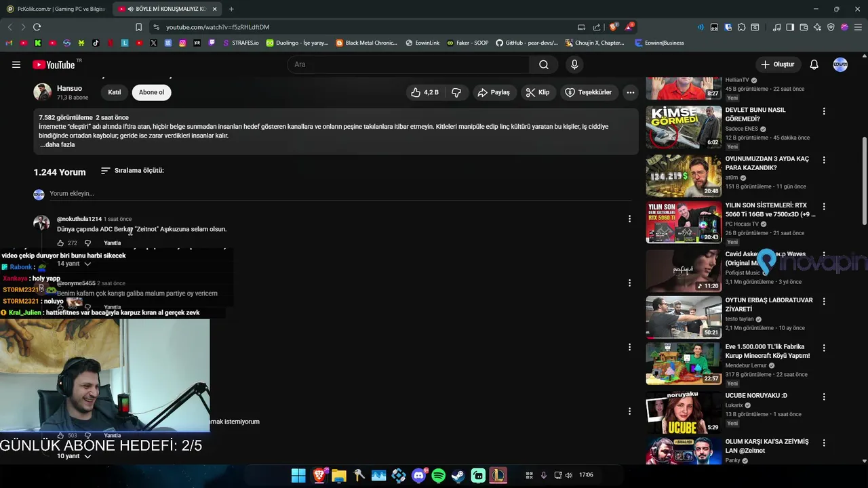
Task: Click the page vertical scrollbar
Action: pos(864,181)
